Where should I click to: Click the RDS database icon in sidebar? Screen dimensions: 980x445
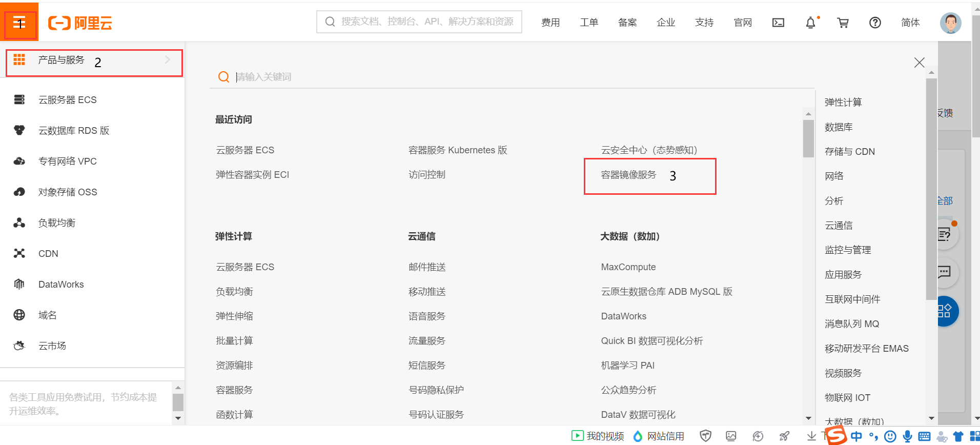(19, 130)
